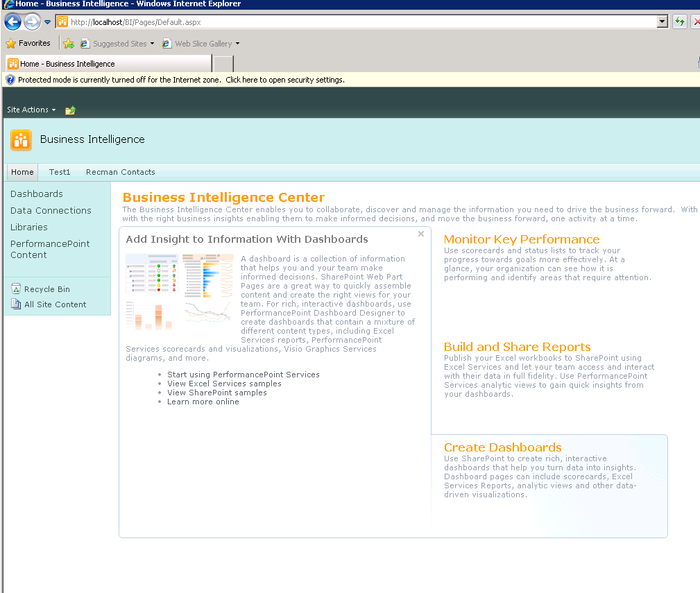This screenshot has height=593, width=700.
Task: Click the shield icon in information bar
Action: [x=10, y=80]
